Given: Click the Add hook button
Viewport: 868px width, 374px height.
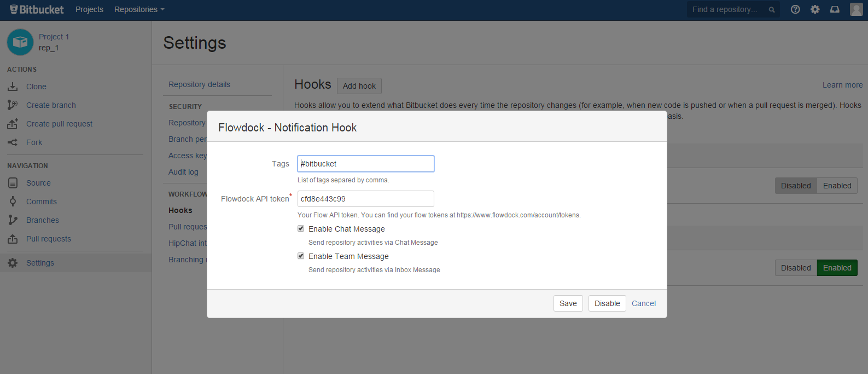Looking at the screenshot, I should (359, 86).
